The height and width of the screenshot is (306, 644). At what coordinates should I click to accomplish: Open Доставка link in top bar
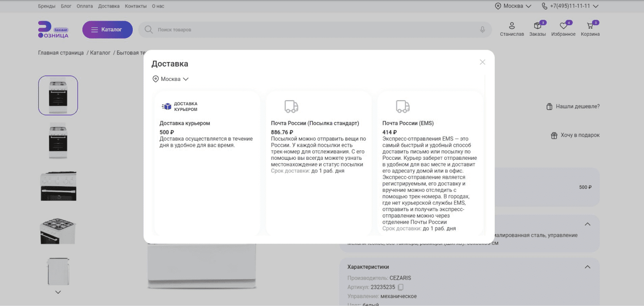(x=109, y=6)
